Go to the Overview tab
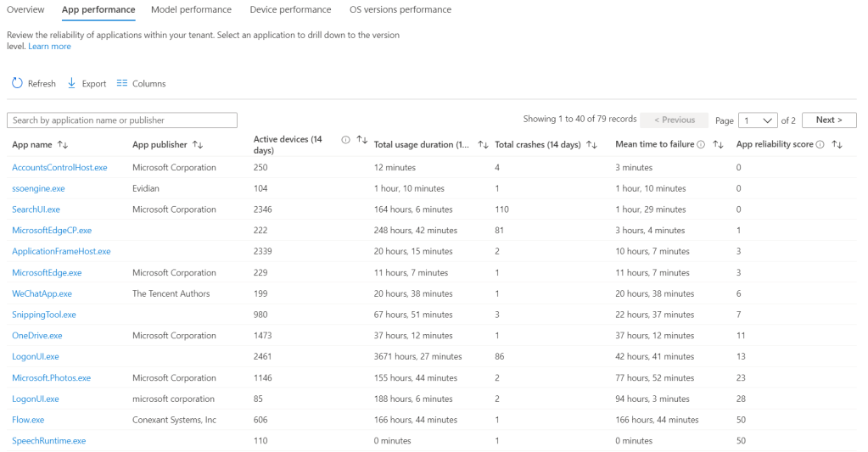The height and width of the screenshot is (452, 868). [x=25, y=10]
